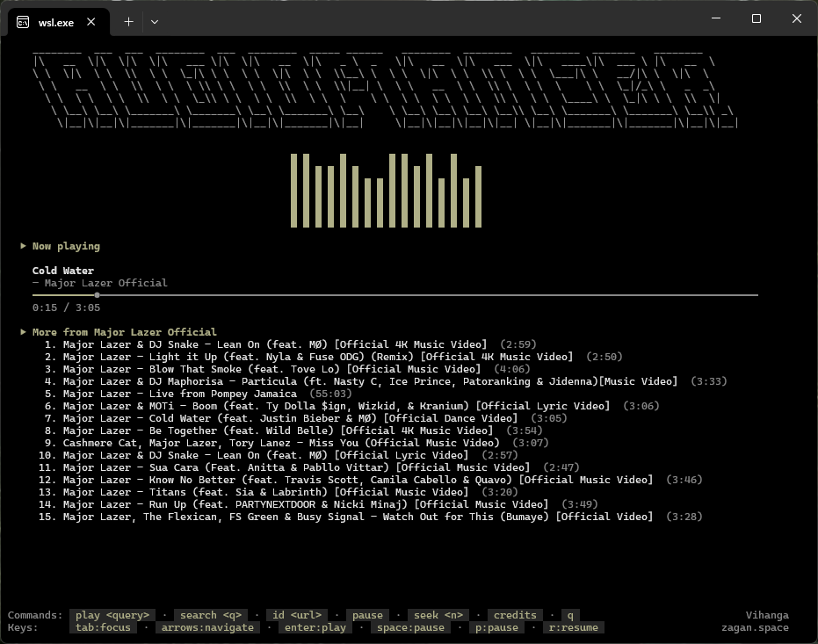818x644 pixels.
Task: Click the 'Commands:' label
Action: tap(35, 615)
